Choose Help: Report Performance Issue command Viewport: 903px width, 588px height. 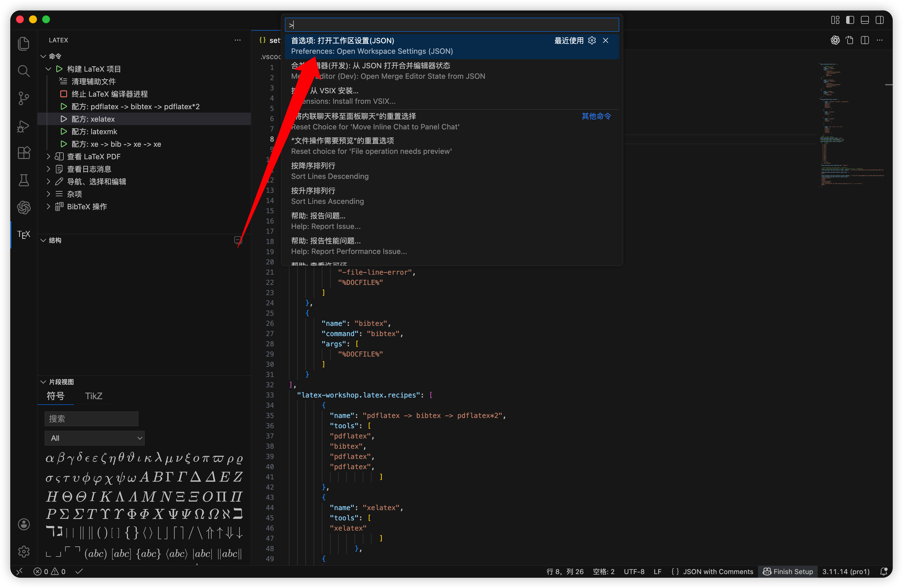[x=451, y=246]
